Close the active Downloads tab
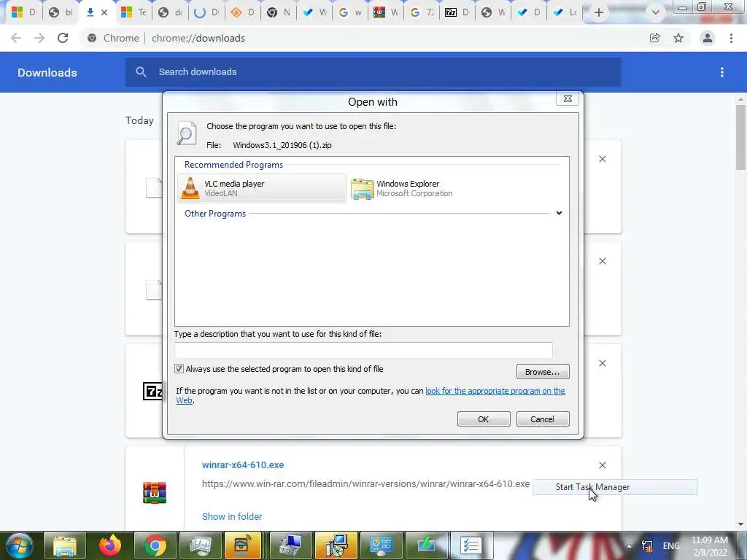Viewport: 747px width, 560px height. [104, 12]
